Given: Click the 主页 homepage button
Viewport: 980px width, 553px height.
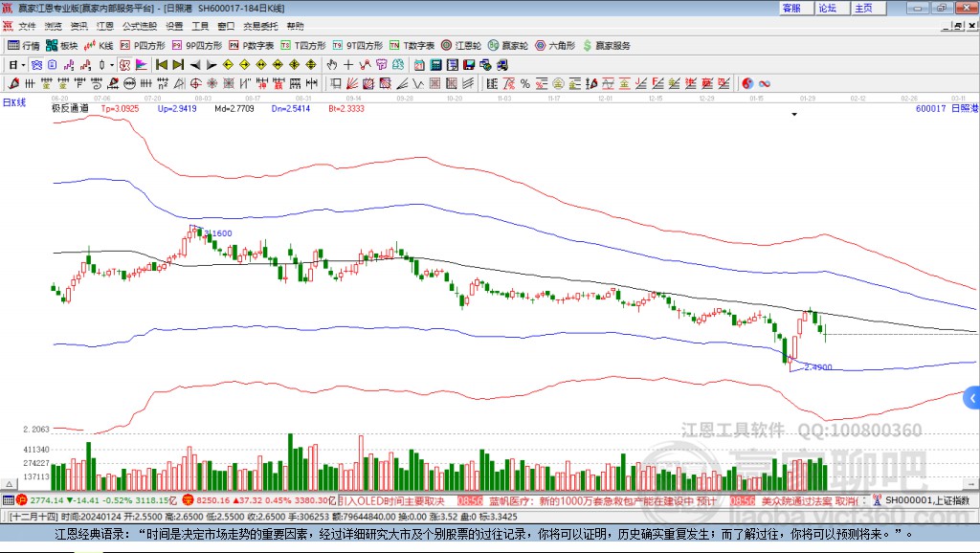Looking at the screenshot, I should [863, 8].
